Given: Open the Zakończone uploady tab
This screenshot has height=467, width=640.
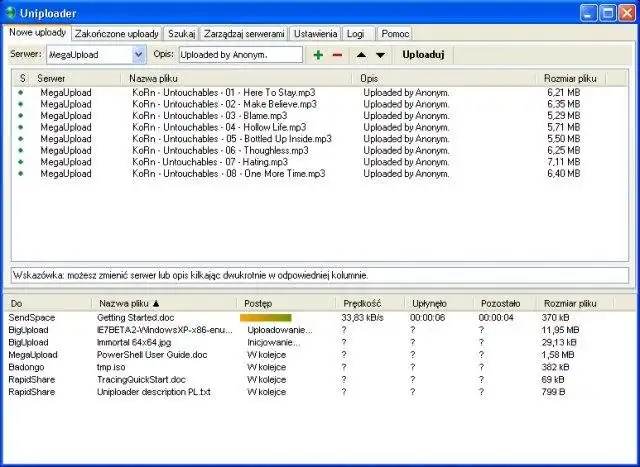Looking at the screenshot, I should (x=117, y=34).
